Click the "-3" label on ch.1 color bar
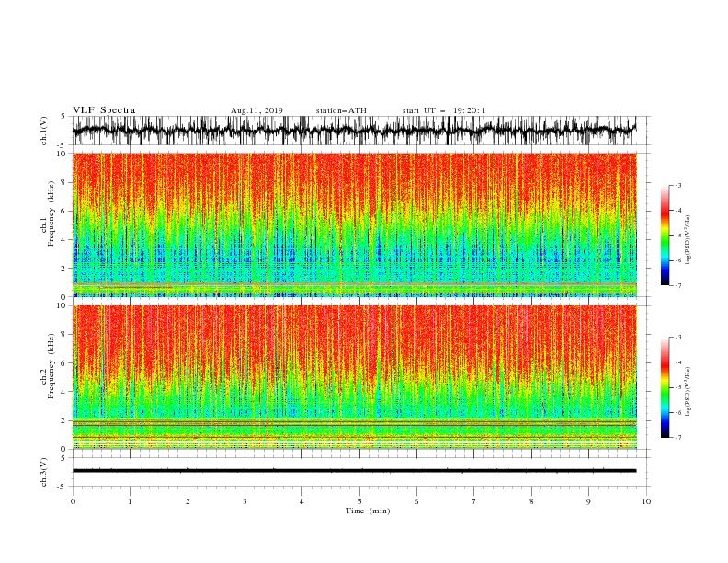This screenshot has width=728, height=563. tap(677, 185)
